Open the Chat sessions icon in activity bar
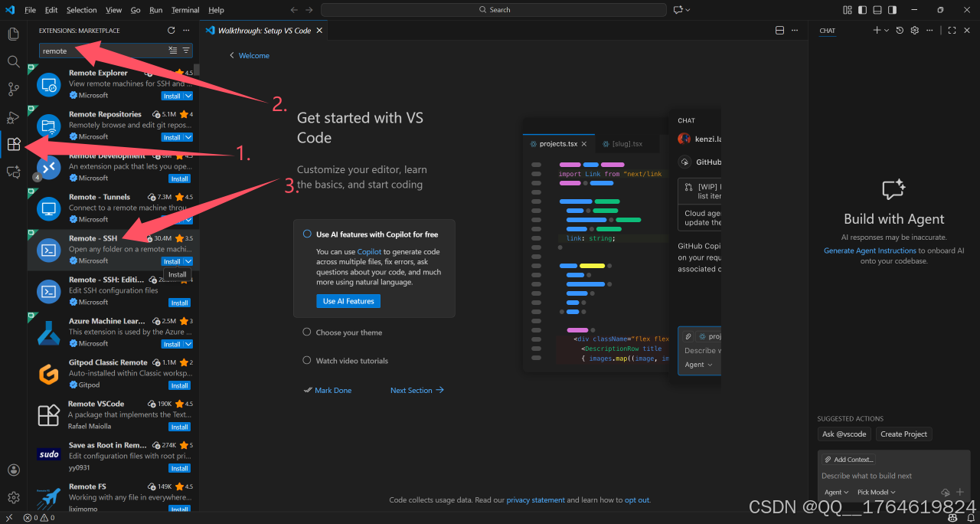The height and width of the screenshot is (524, 980). click(x=13, y=172)
